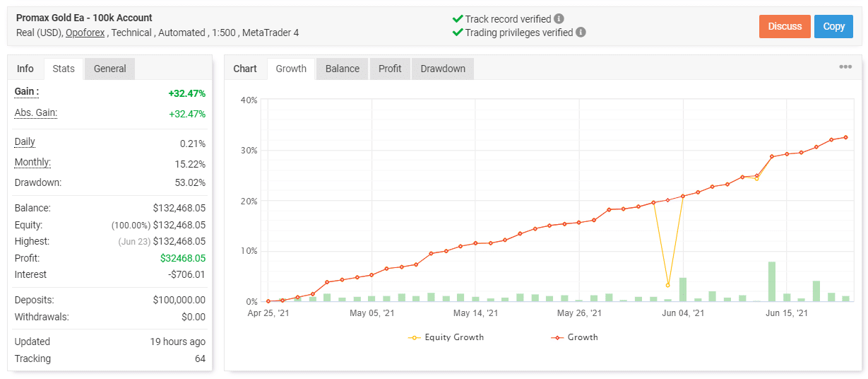
Task: Select the Stats tab
Action: [64, 69]
